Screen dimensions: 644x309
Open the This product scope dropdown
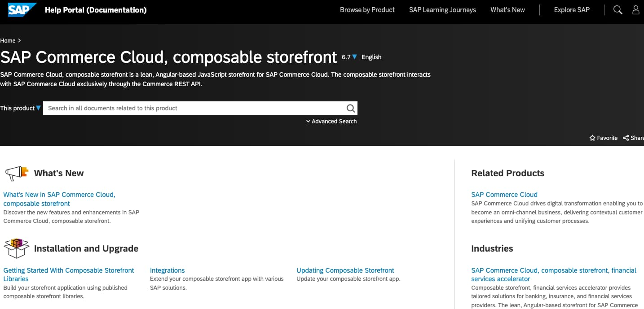click(21, 108)
